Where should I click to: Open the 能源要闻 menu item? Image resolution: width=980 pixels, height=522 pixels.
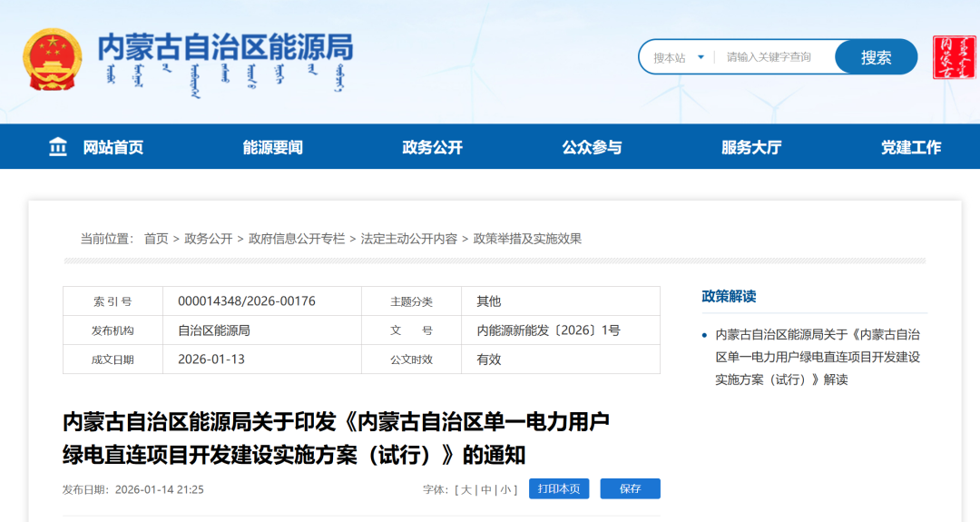[x=273, y=147]
